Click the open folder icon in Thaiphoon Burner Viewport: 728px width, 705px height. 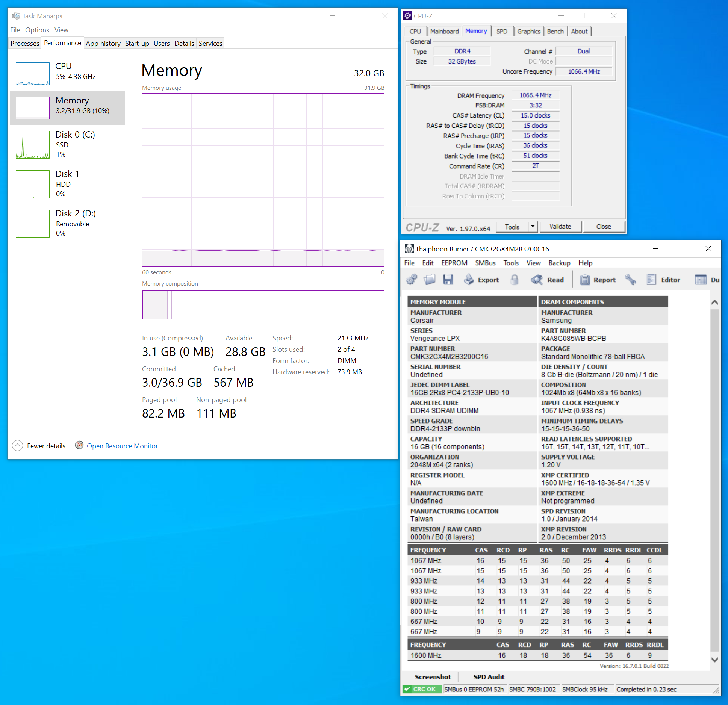pyautogui.click(x=430, y=280)
